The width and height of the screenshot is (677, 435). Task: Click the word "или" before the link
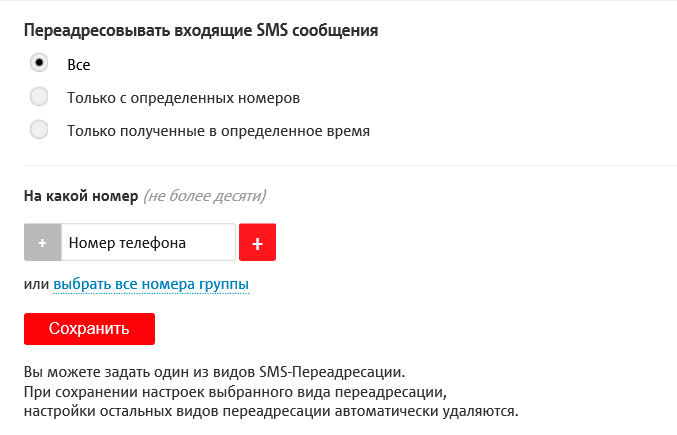point(36,285)
